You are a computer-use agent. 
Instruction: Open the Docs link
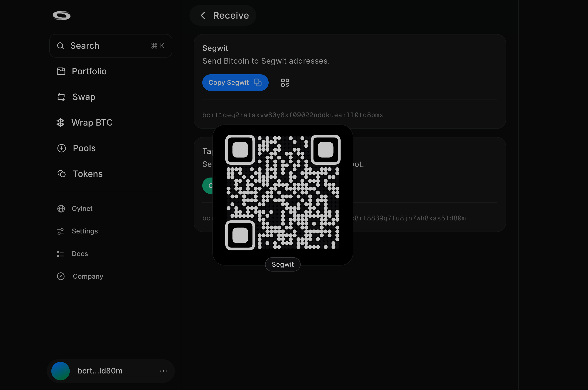[x=80, y=254]
